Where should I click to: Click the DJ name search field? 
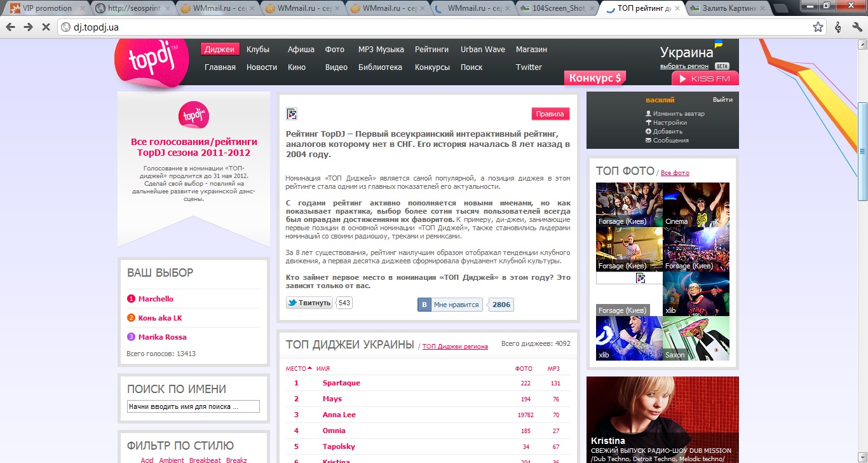(193, 406)
